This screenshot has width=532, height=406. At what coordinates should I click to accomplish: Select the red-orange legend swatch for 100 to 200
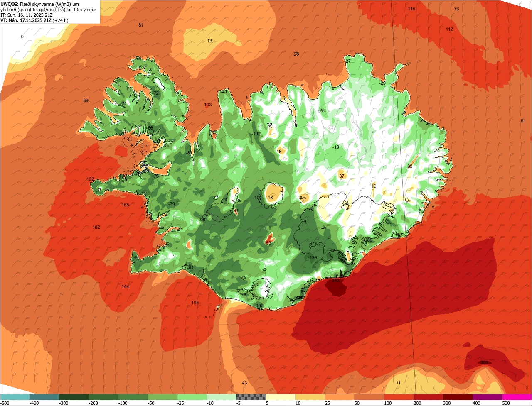click(x=398, y=397)
